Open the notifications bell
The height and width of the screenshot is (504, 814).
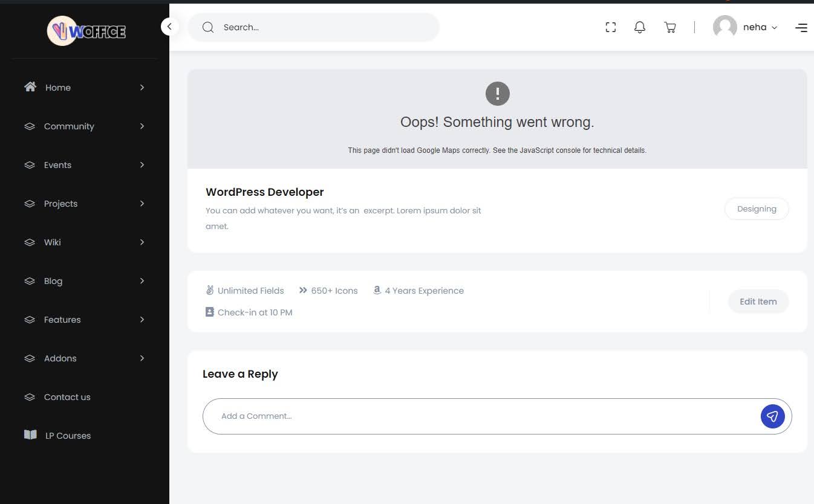click(640, 27)
